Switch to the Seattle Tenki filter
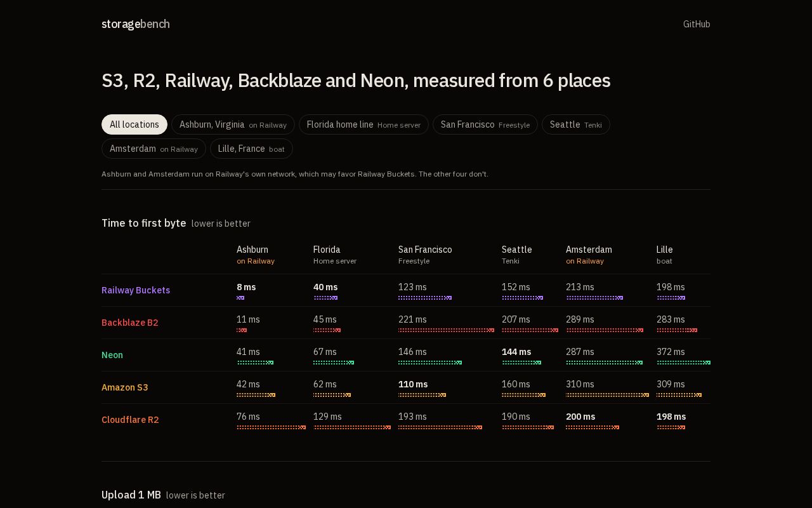The image size is (812, 508). tap(576, 124)
